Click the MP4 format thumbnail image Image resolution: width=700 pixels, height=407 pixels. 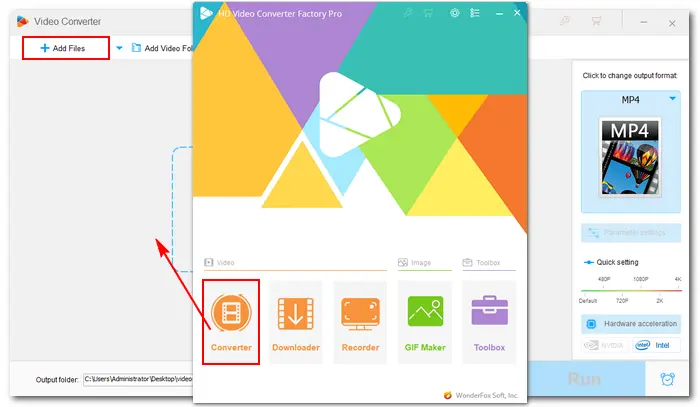point(630,157)
